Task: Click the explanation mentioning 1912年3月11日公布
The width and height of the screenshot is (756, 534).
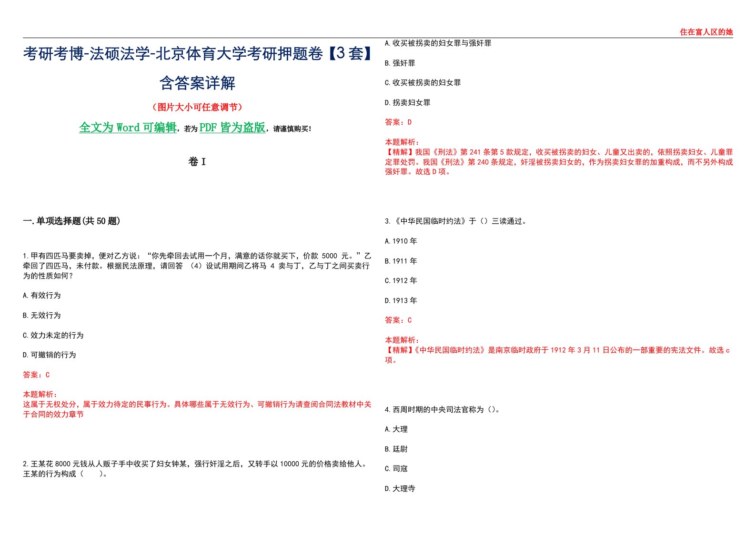Action: point(557,355)
